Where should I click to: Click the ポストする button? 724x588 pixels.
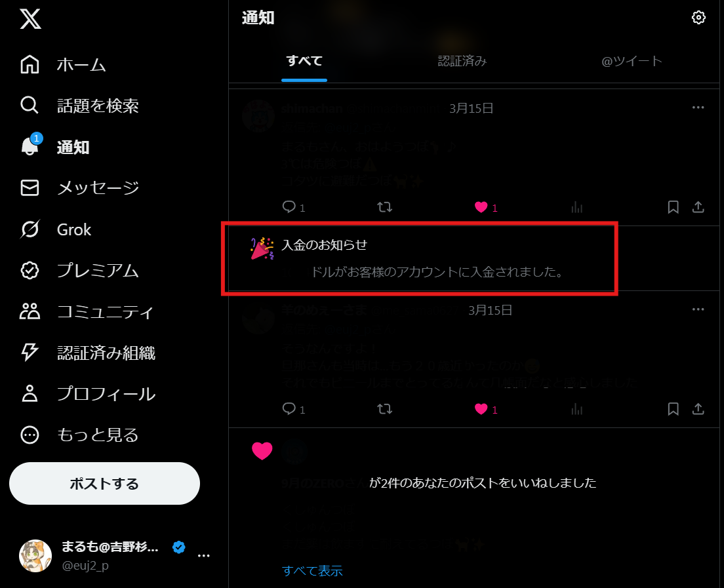[x=104, y=483]
